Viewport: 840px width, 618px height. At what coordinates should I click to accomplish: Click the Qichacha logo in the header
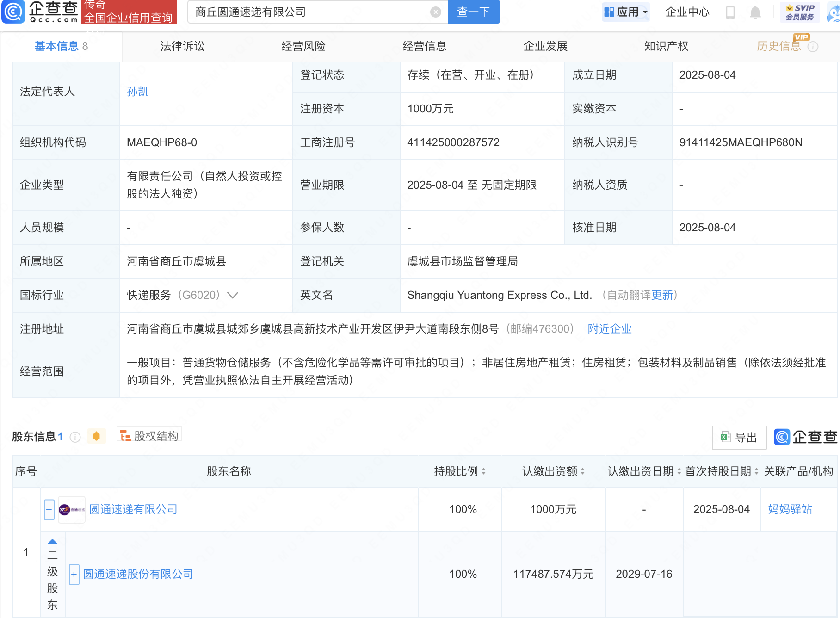click(x=40, y=12)
